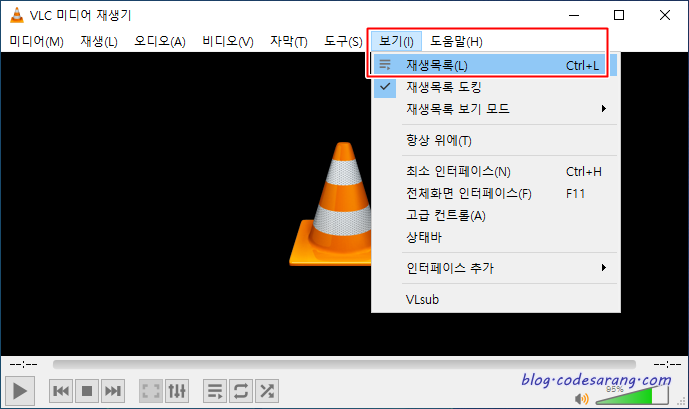
Task: Expand 재생목록 보기 모드 submenu
Action: 496,109
